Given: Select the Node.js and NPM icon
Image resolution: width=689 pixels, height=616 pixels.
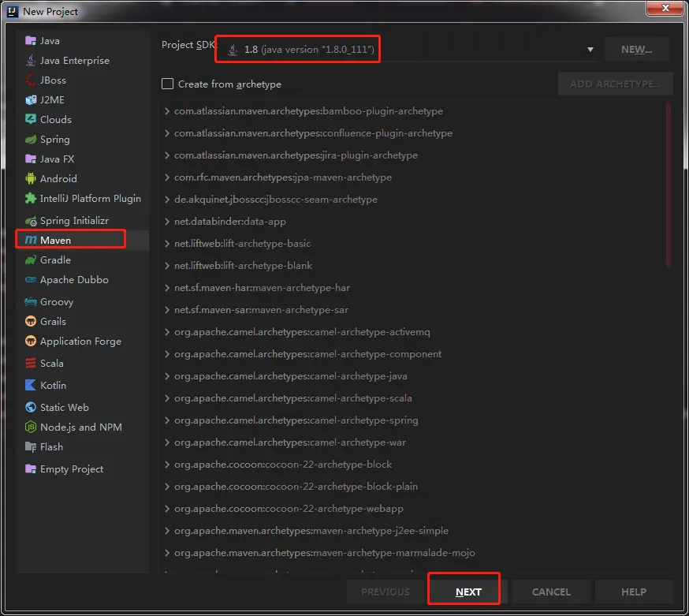Looking at the screenshot, I should click(30, 427).
